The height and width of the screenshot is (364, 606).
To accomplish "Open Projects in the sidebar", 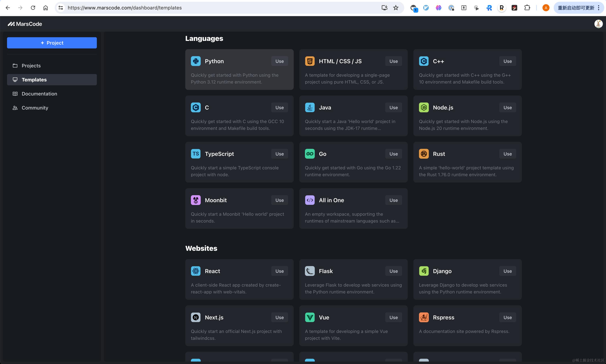I will 31,66.
